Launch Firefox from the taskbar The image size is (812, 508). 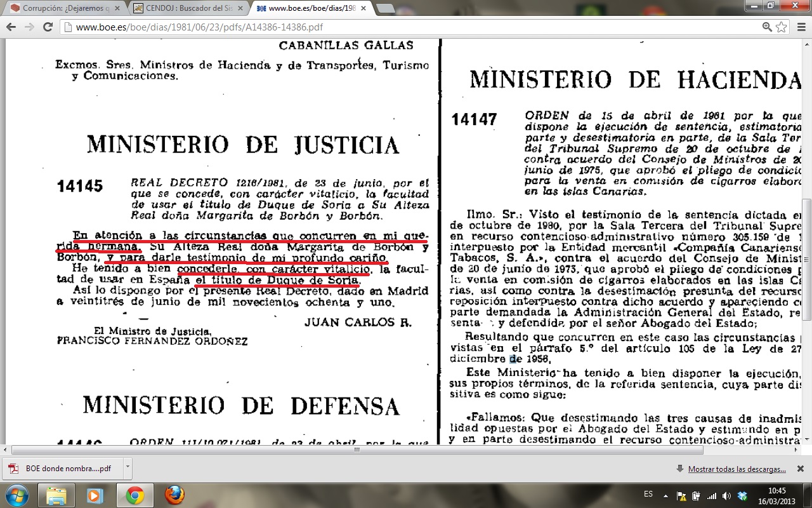click(174, 495)
